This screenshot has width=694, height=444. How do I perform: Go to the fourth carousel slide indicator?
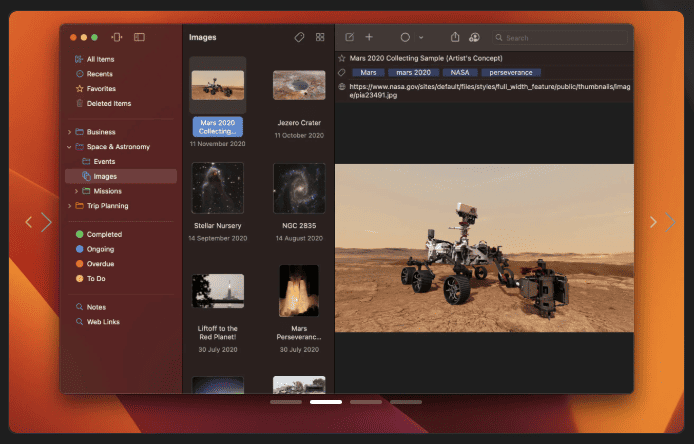[x=406, y=402]
